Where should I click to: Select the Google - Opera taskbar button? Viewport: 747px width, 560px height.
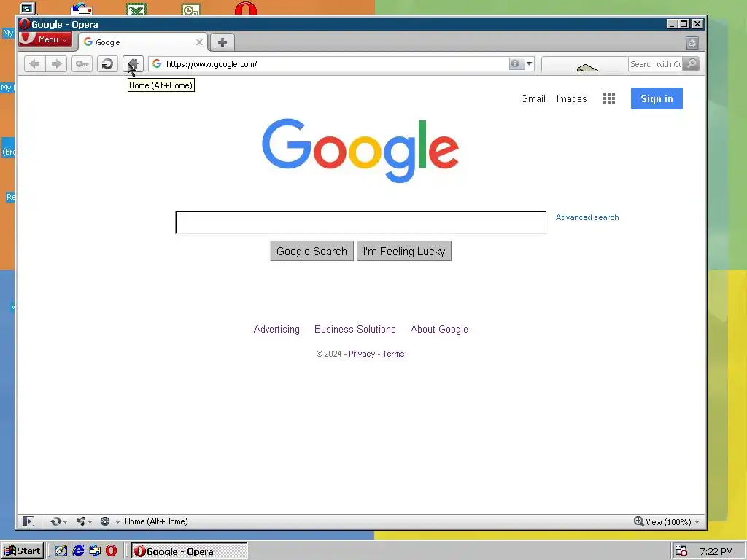pos(190,551)
